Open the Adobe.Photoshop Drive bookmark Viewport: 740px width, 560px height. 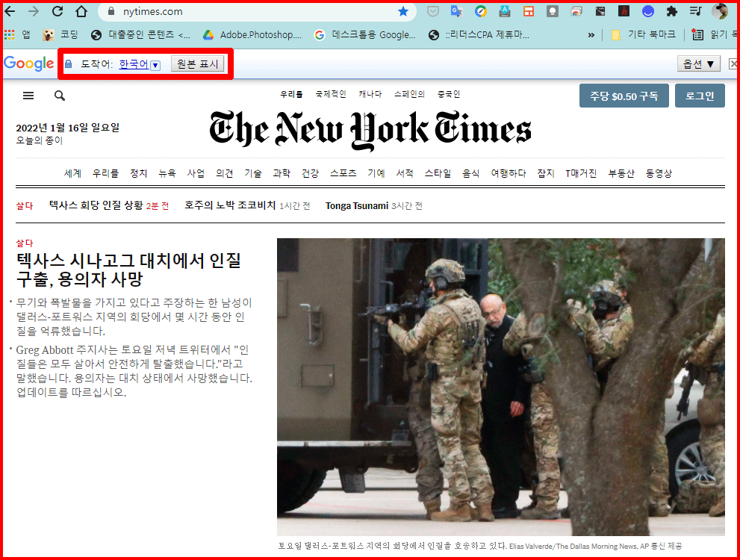pos(252,35)
